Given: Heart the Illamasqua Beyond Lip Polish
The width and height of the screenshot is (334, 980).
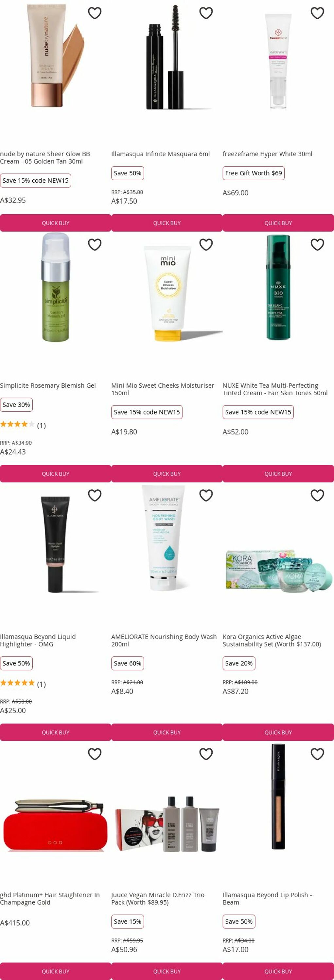Looking at the screenshot, I should 317,754.
